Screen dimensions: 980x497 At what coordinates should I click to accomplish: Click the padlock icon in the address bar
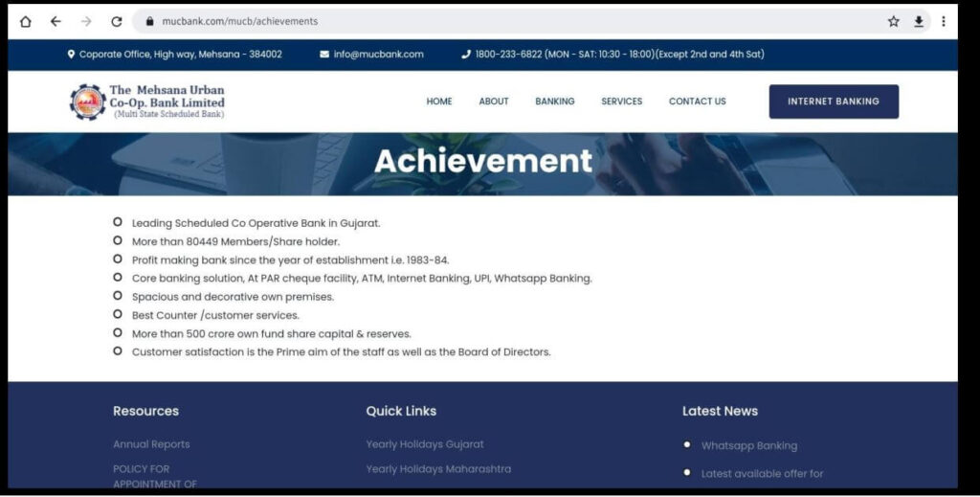(x=149, y=21)
